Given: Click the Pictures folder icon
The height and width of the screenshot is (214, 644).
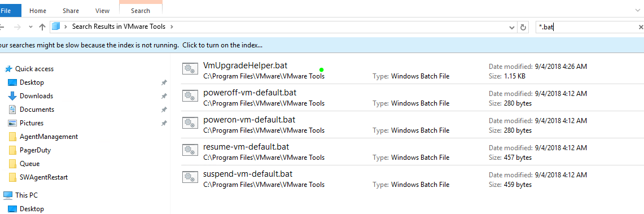Looking at the screenshot, I should (x=12, y=123).
